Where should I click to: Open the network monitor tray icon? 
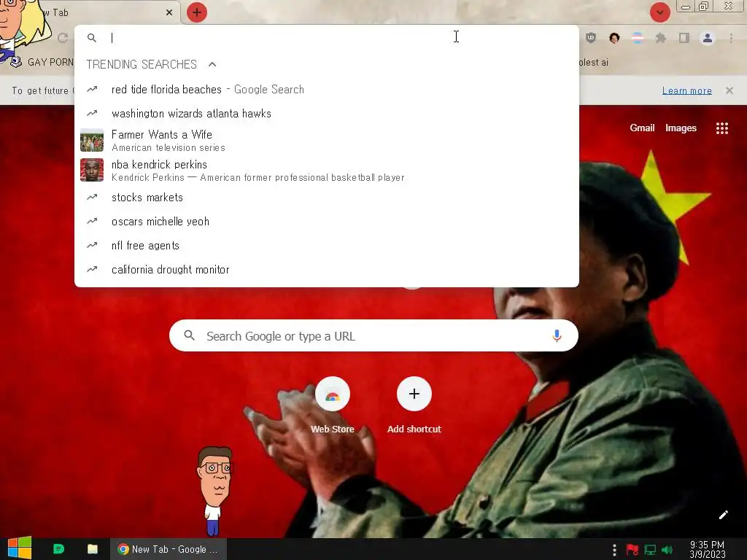pos(650,550)
